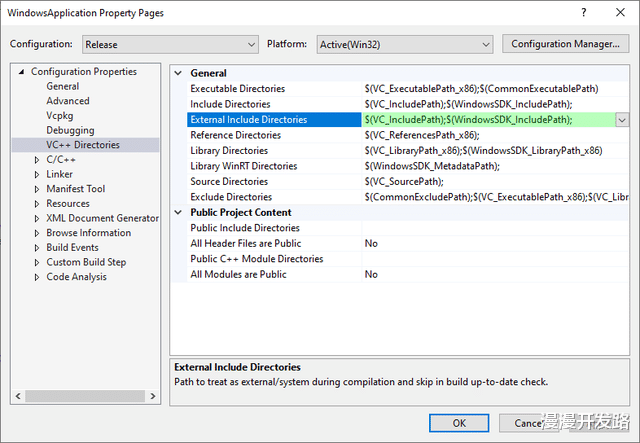This screenshot has width=640, height=443.
Task: Select the Source Directories property row
Action: tap(407, 182)
